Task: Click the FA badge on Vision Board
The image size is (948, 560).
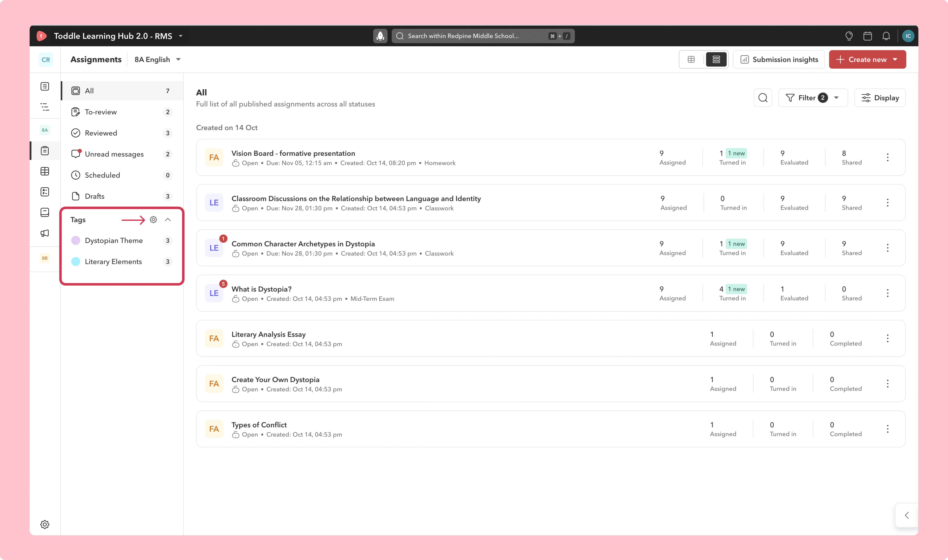Action: click(x=214, y=157)
